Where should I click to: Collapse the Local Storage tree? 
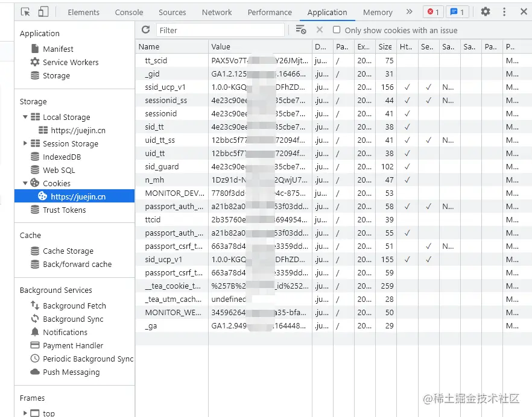25,117
